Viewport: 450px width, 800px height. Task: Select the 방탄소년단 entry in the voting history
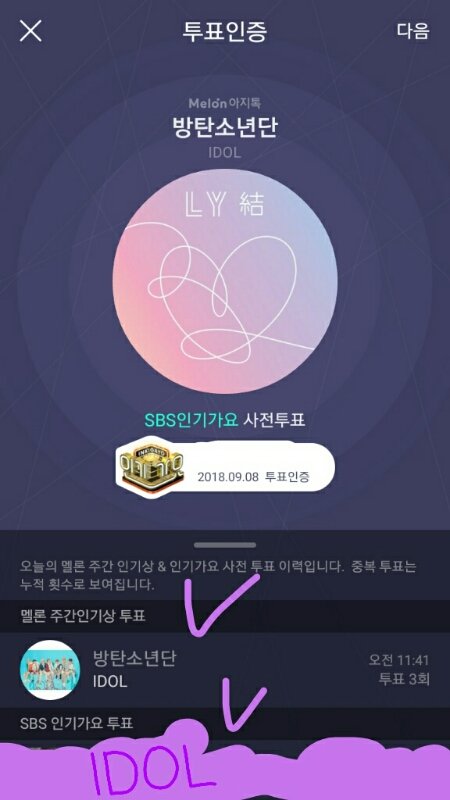225,670
